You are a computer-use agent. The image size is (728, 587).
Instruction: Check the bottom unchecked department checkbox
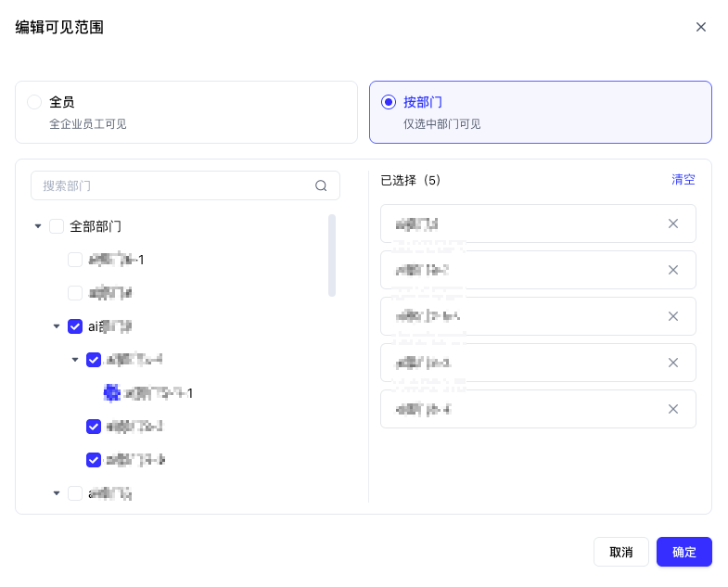click(x=75, y=493)
